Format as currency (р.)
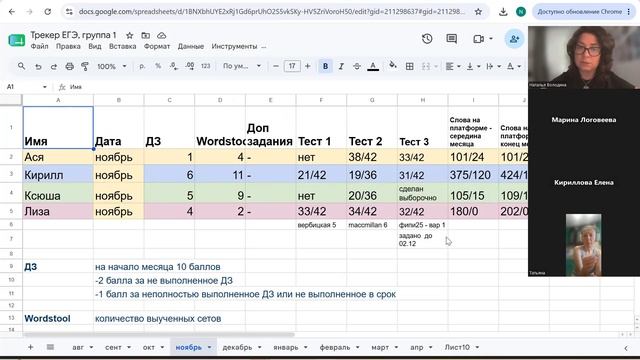The width and height of the screenshot is (640, 360). coord(142,66)
